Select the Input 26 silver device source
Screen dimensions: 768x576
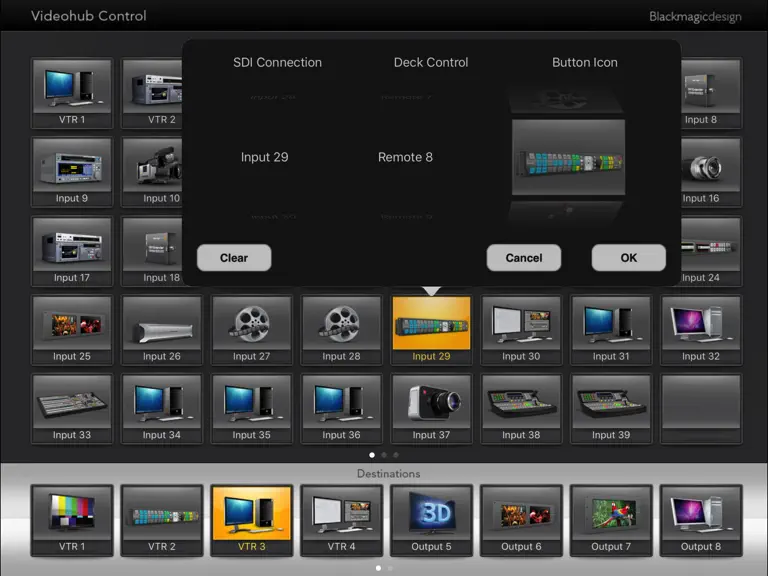pyautogui.click(x=162, y=330)
